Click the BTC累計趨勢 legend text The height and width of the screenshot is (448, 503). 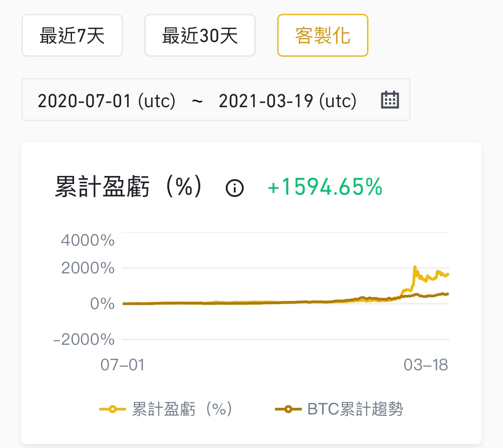point(355,409)
